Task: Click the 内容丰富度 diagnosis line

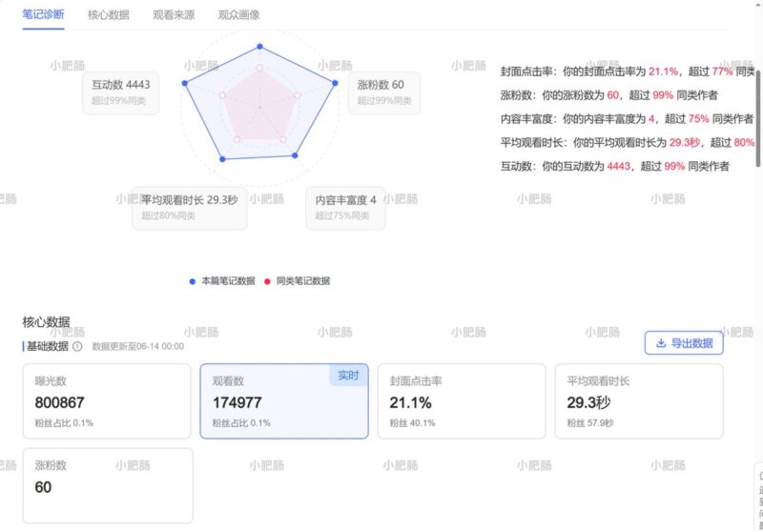Action: [627, 118]
